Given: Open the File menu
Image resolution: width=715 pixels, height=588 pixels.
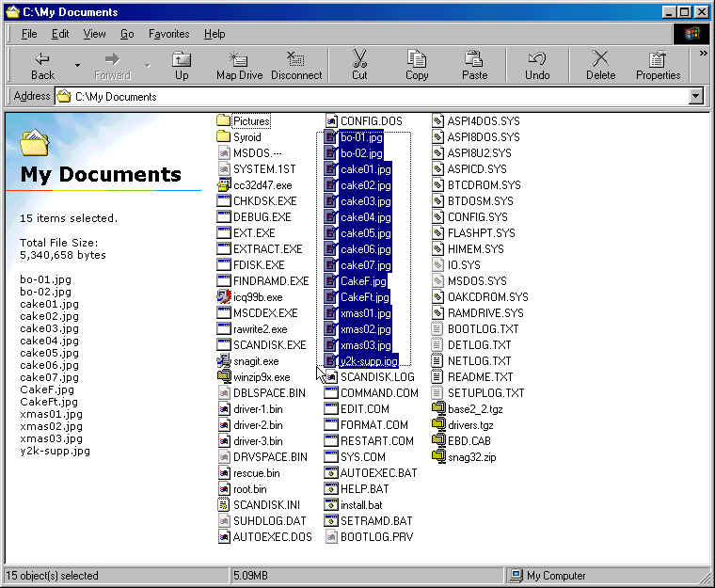Looking at the screenshot, I should click(x=29, y=34).
